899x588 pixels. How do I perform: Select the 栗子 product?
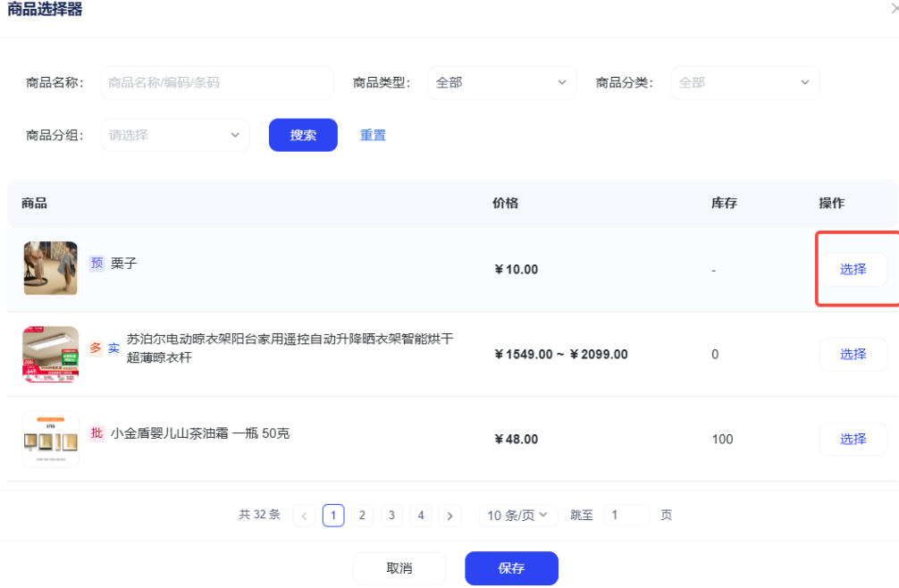click(853, 269)
